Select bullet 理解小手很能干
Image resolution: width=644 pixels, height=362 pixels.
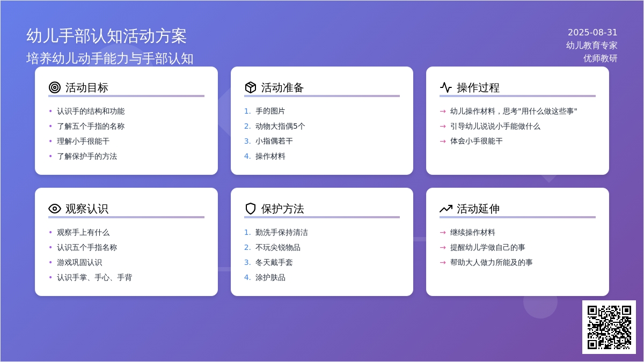coord(83,141)
